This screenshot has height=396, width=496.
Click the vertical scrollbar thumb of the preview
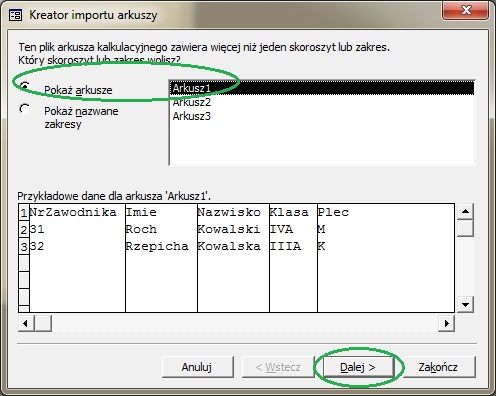465,228
